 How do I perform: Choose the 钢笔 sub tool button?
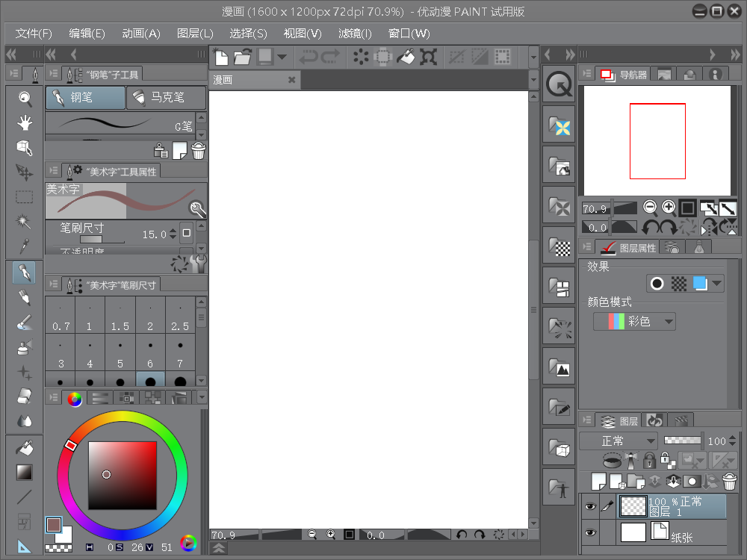(x=84, y=97)
